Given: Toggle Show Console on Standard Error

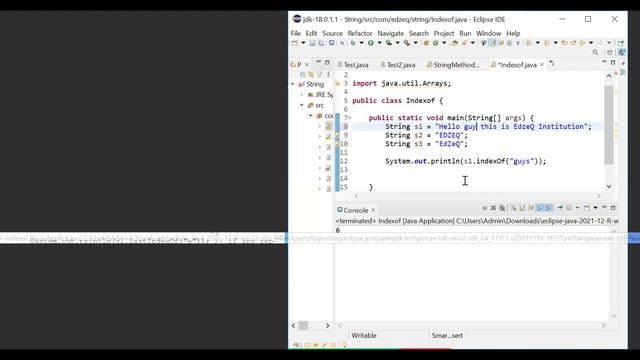Looking at the screenshot, I should [549, 208].
